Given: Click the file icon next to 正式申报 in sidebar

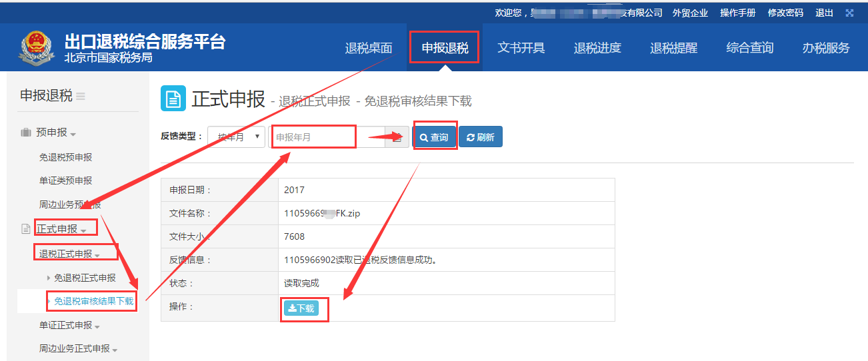Looking at the screenshot, I should 26,229.
